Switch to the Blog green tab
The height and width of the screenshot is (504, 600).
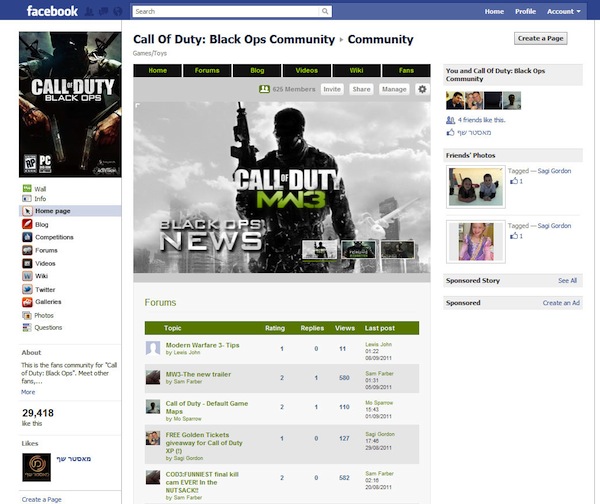pyautogui.click(x=257, y=70)
